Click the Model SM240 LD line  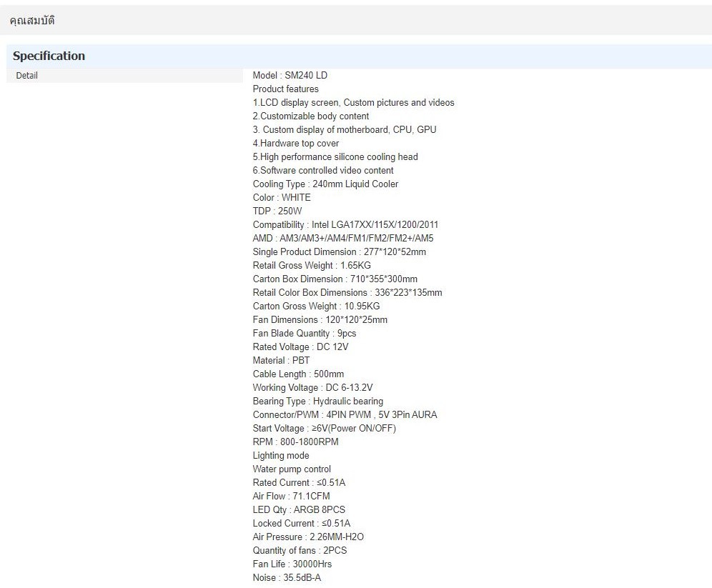[x=290, y=76]
